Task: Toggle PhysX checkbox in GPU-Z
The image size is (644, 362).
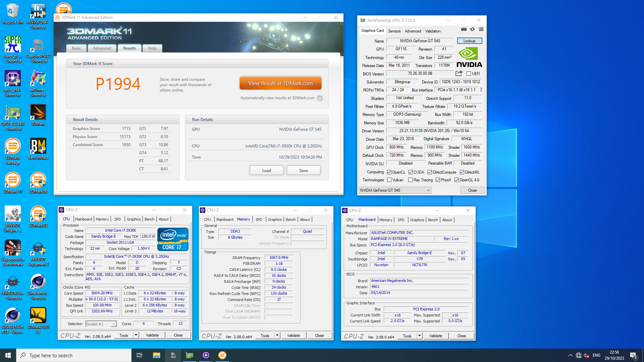Action: pyautogui.click(x=438, y=180)
